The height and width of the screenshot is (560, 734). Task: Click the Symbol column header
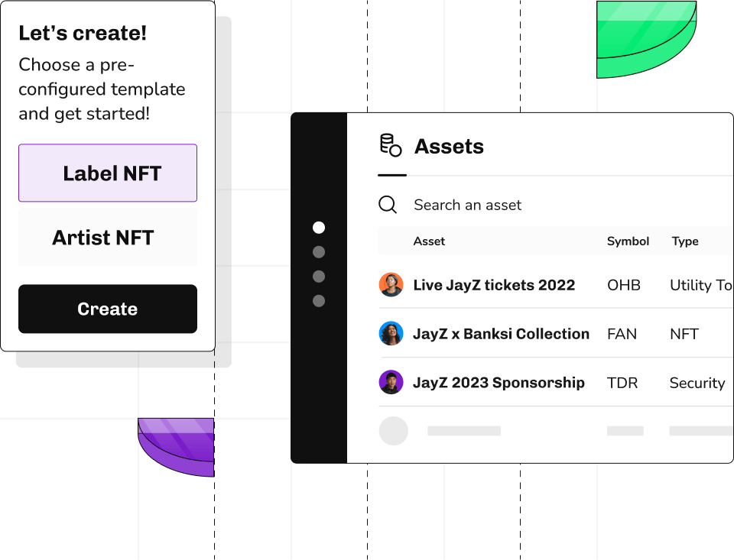click(x=628, y=241)
